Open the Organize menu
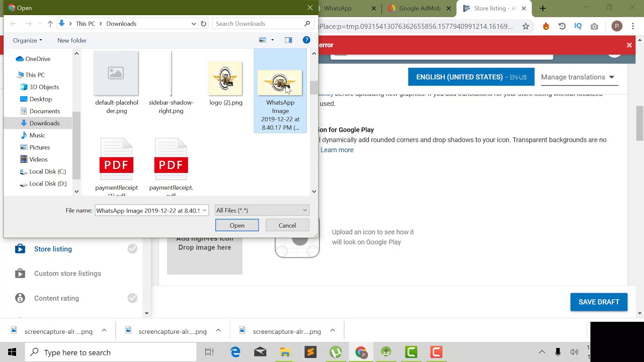The width and height of the screenshot is (644, 362). tap(27, 40)
